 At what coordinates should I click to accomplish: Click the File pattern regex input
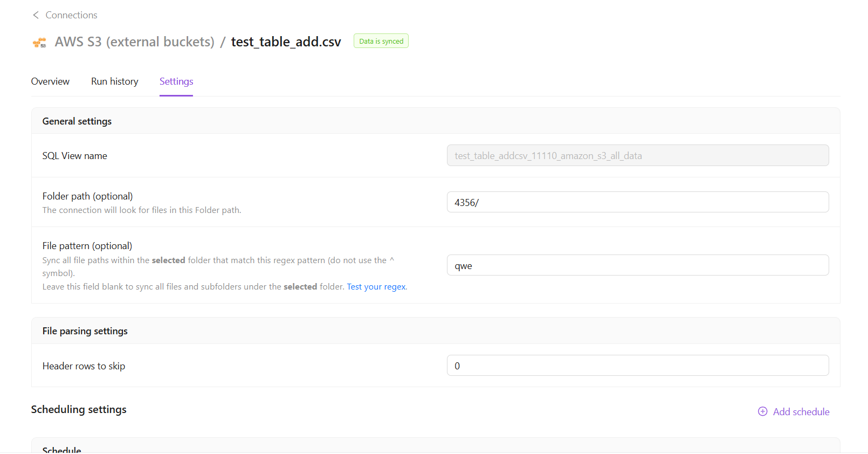tap(637, 265)
